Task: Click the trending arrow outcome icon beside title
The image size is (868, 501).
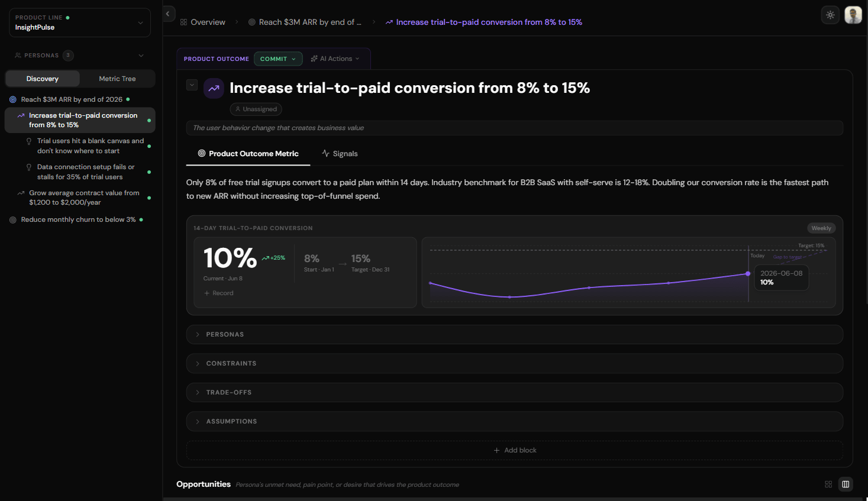Action: [214, 88]
